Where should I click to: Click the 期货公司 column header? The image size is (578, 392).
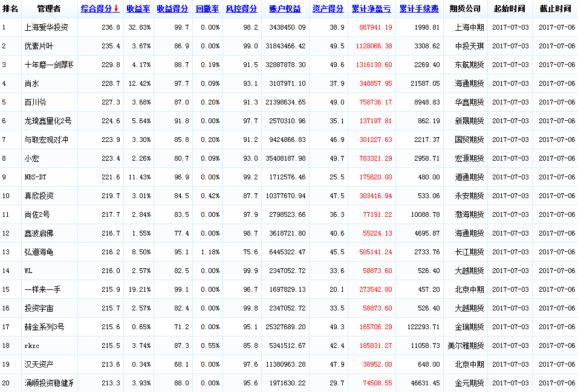tap(465, 9)
